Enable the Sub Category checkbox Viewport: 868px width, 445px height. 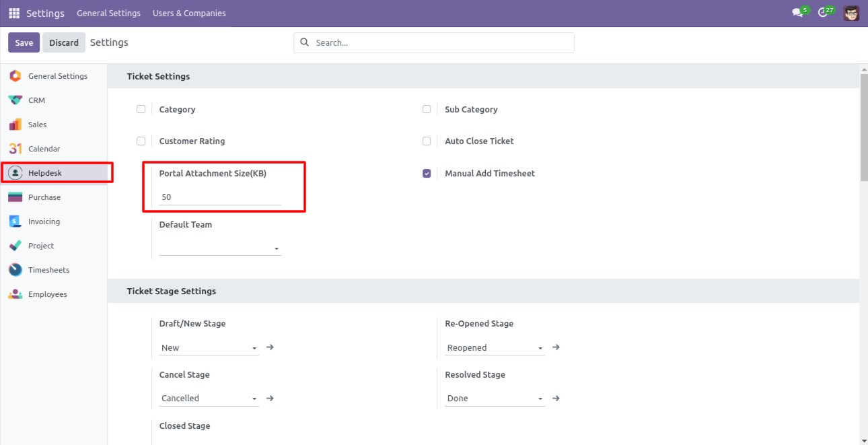[427, 109]
